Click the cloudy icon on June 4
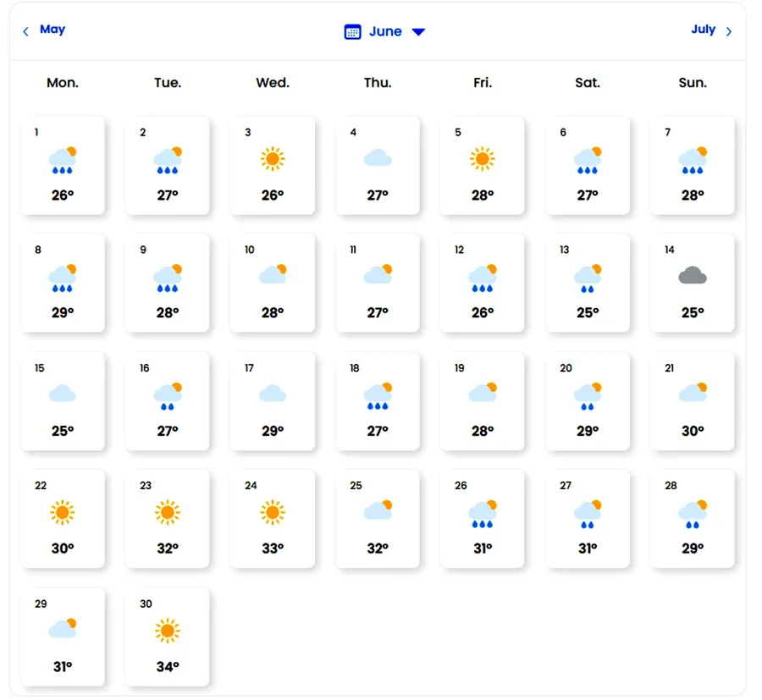The image size is (762, 700). pyautogui.click(x=378, y=158)
